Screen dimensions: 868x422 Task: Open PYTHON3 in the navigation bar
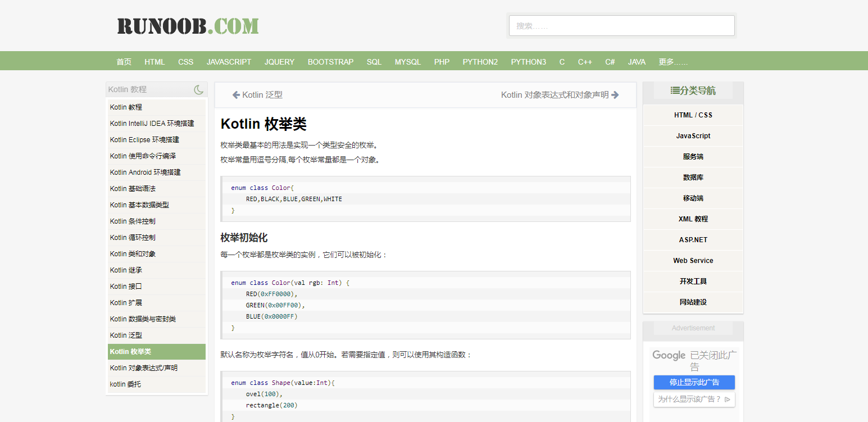tap(528, 62)
